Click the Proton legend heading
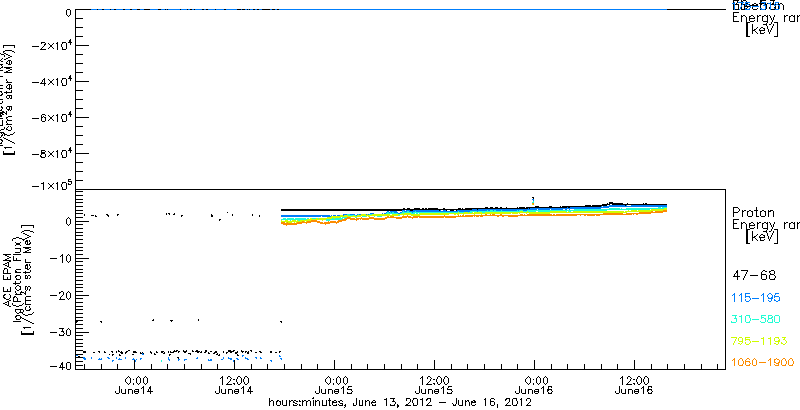This screenshot has height=410, width=800. (754, 212)
